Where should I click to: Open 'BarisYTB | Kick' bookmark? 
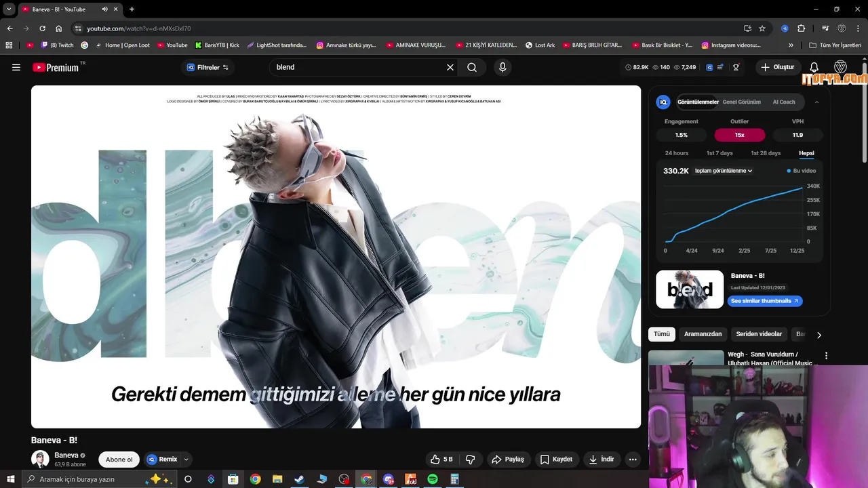pyautogui.click(x=217, y=45)
